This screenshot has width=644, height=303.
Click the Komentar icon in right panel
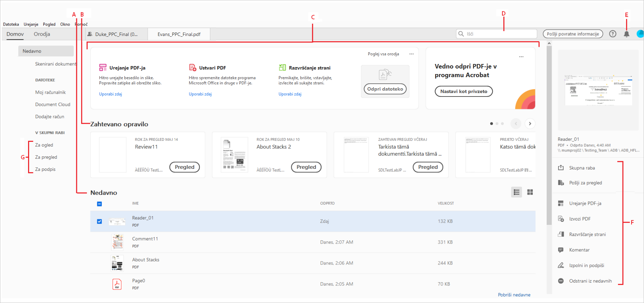tap(561, 250)
